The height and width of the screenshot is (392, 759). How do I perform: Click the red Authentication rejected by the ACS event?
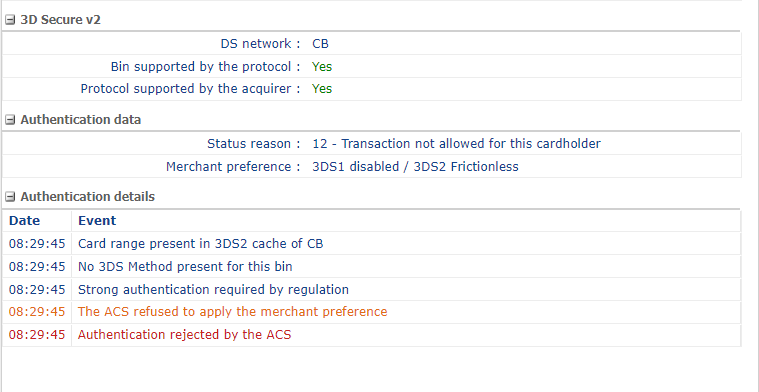(x=184, y=334)
